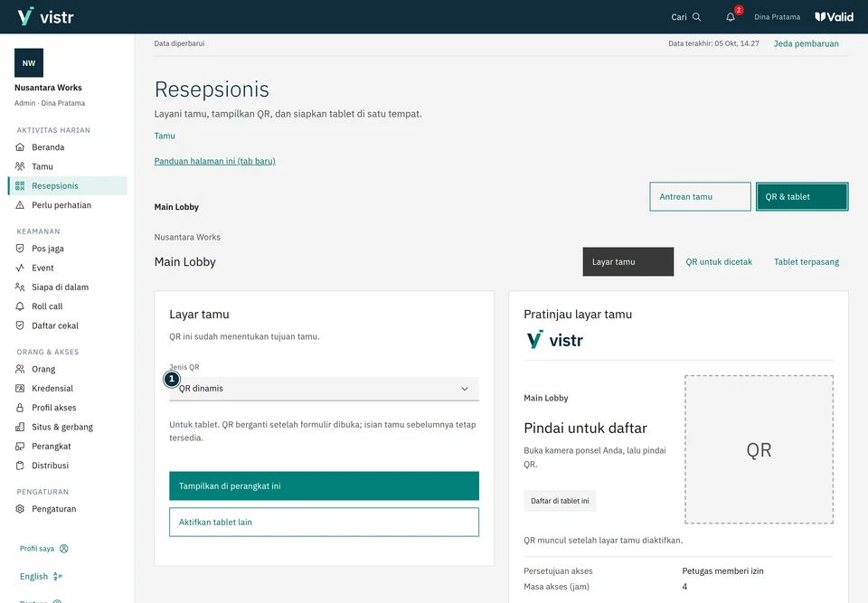
Task: Click the Pengaturan gear icon
Action: tap(20, 509)
